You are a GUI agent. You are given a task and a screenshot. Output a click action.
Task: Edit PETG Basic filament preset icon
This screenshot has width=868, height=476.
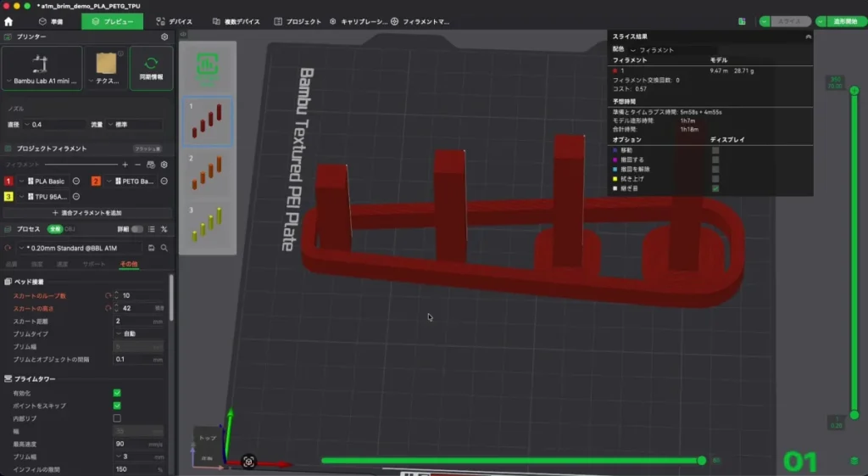coord(164,182)
